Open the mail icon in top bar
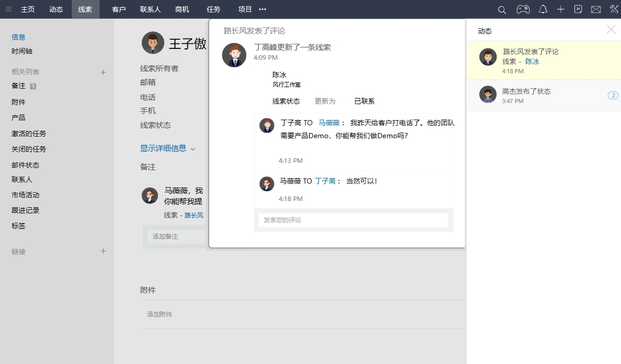This screenshot has height=364, width=621. coord(595,9)
